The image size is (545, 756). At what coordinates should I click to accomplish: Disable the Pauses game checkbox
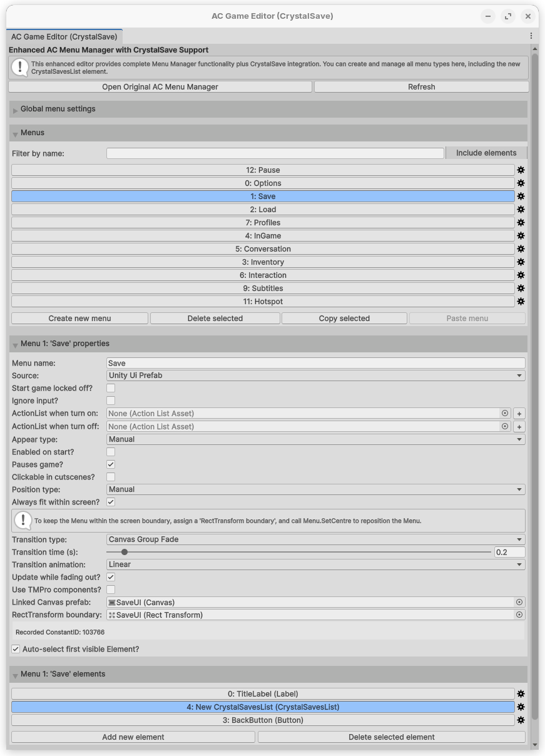[111, 464]
